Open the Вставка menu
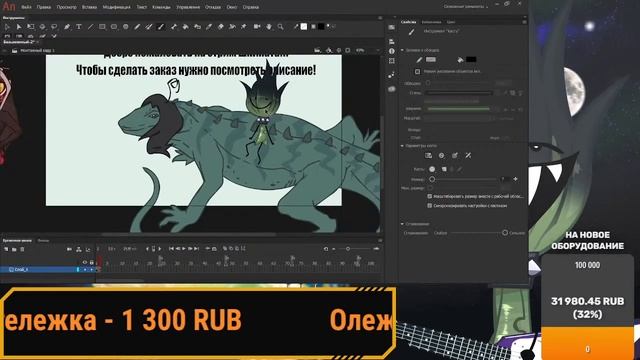The height and width of the screenshot is (360, 640). click(89, 7)
